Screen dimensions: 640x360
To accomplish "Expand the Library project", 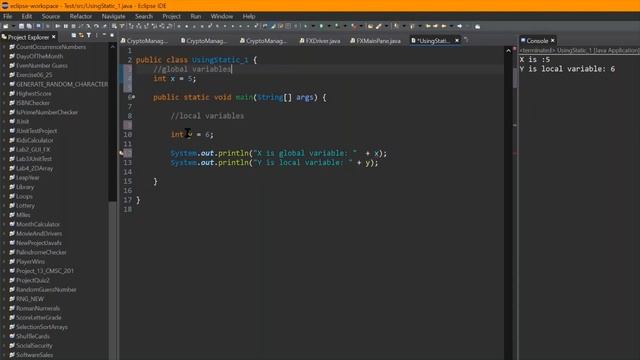I will (x=4, y=187).
